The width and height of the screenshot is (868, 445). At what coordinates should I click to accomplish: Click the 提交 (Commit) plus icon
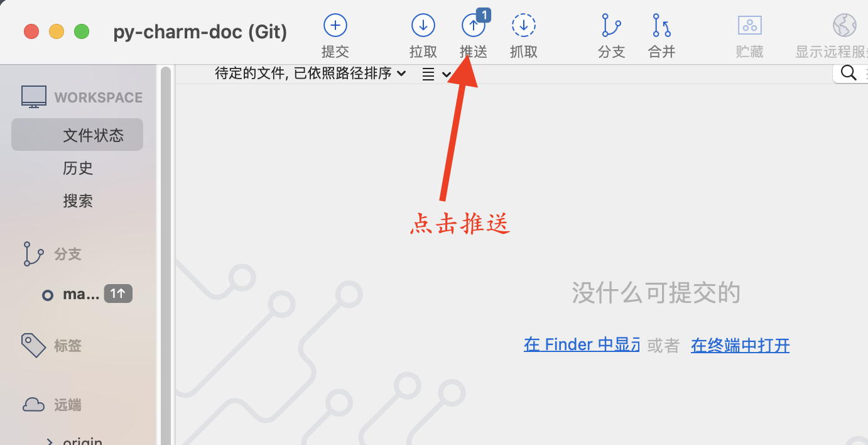pos(335,26)
